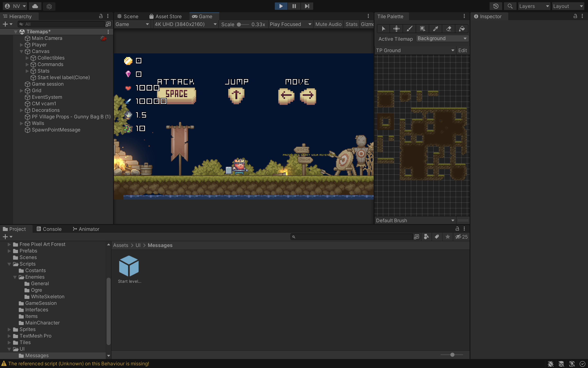Collapse the Canvas object in Hierarchy
Viewport: 588px width, 368px height.
click(21, 51)
